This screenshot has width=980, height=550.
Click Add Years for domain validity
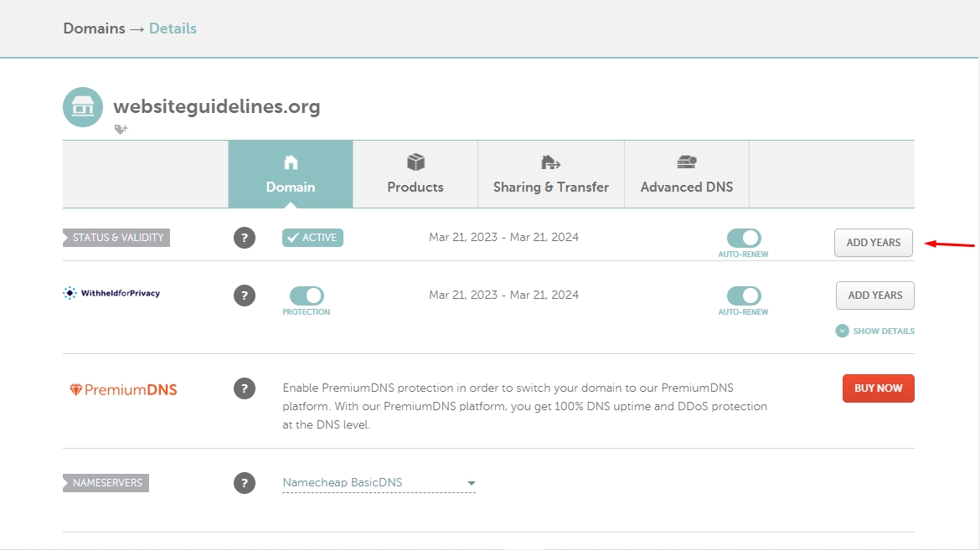[874, 243]
